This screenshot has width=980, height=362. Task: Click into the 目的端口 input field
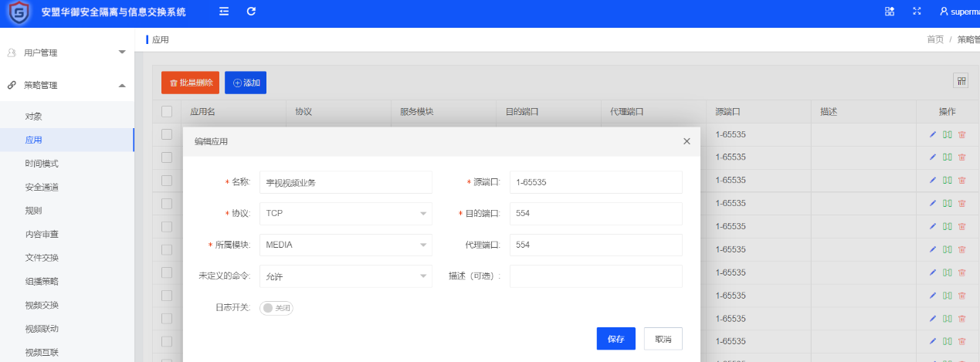click(595, 214)
